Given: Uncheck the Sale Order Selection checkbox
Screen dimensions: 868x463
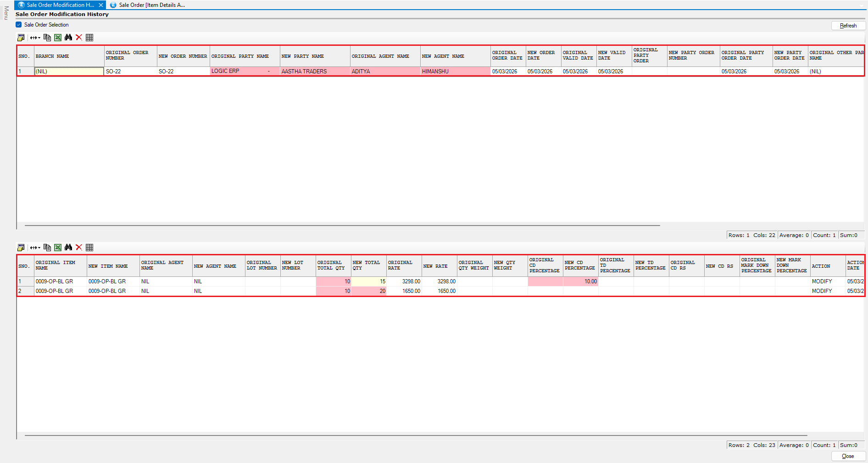Looking at the screenshot, I should pos(19,25).
